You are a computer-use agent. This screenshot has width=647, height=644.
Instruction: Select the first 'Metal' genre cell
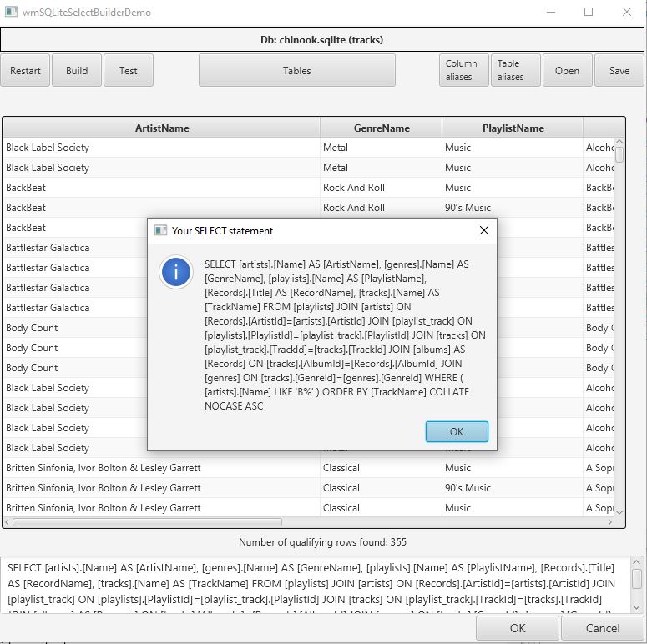(381, 148)
